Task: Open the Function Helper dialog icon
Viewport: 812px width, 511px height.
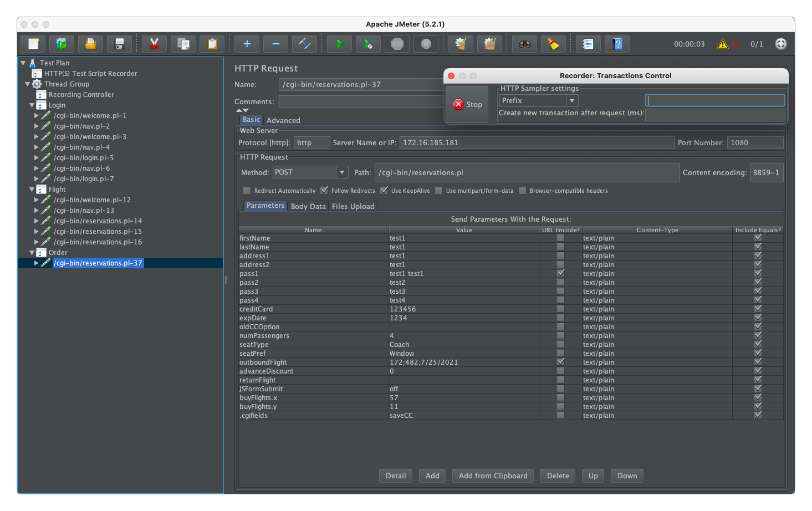Action: pos(589,44)
